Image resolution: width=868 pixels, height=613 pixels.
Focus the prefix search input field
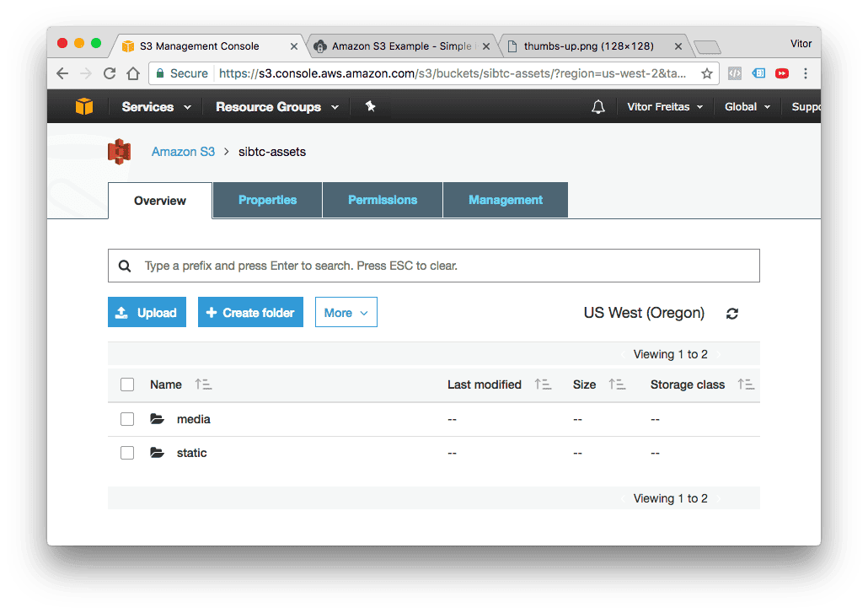click(433, 266)
